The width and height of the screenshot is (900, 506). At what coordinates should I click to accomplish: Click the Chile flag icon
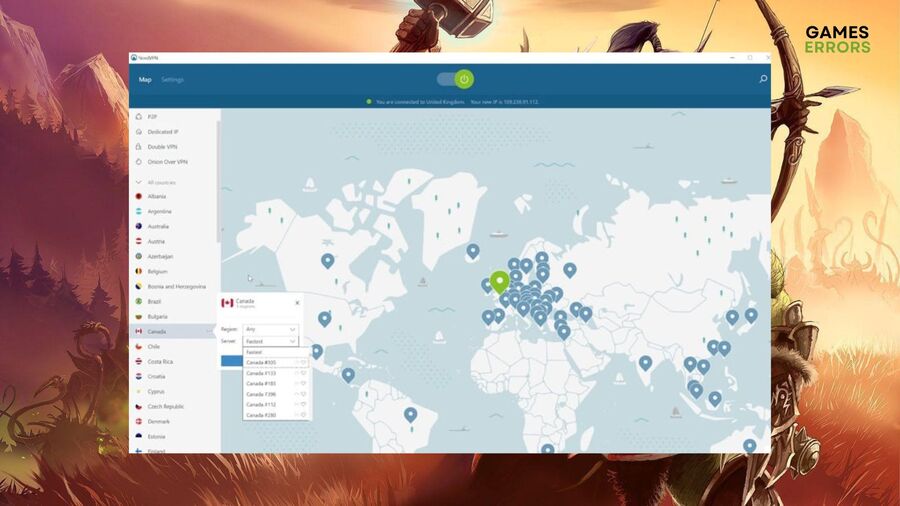click(138, 347)
